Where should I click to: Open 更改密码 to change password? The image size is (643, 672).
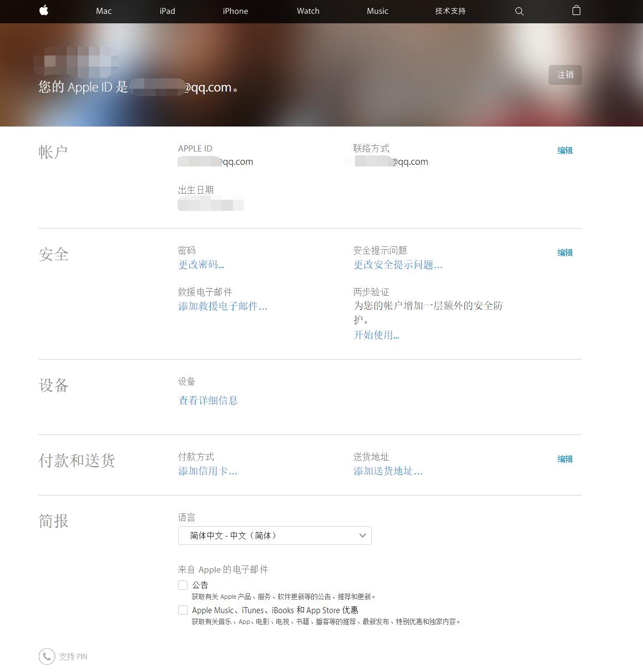click(x=201, y=265)
